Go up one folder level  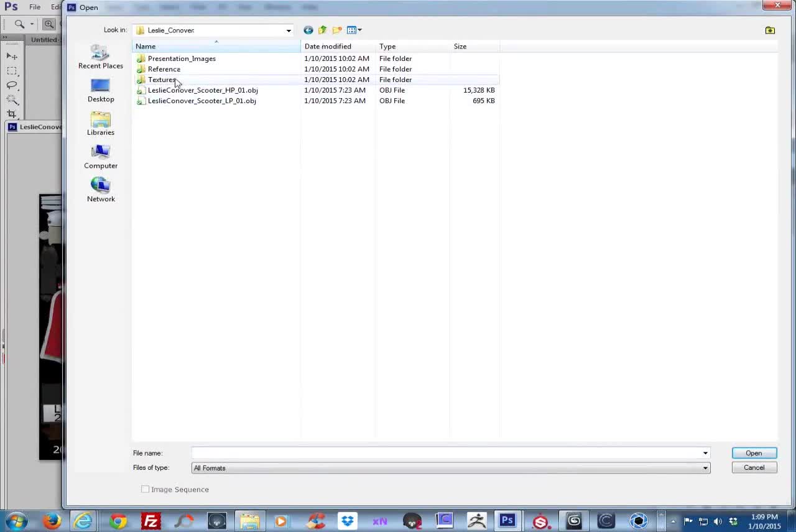[322, 30]
